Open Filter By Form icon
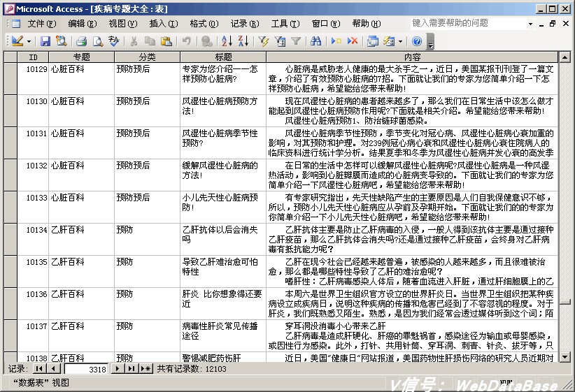The image size is (575, 392). 280,41
